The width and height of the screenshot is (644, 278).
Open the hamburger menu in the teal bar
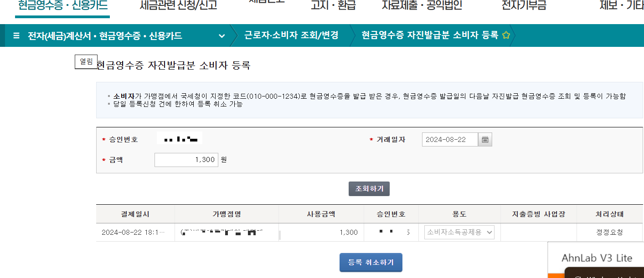pyautogui.click(x=16, y=34)
